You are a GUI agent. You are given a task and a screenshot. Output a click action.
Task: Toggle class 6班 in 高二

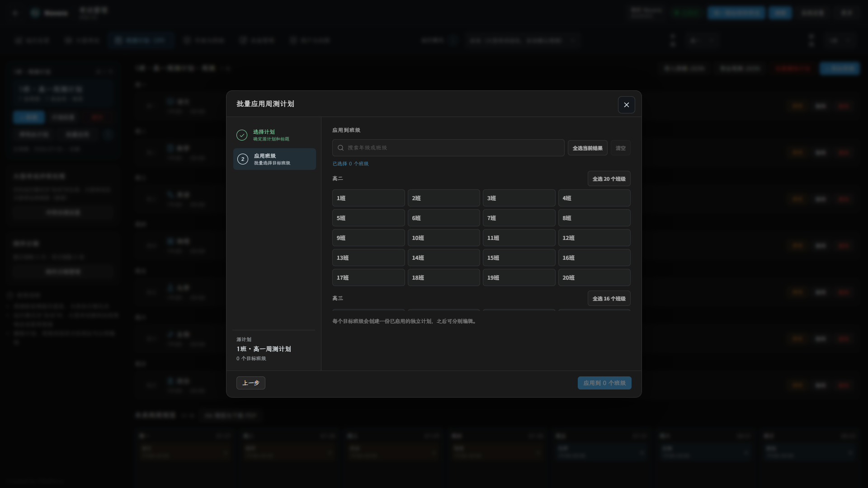[x=443, y=218]
